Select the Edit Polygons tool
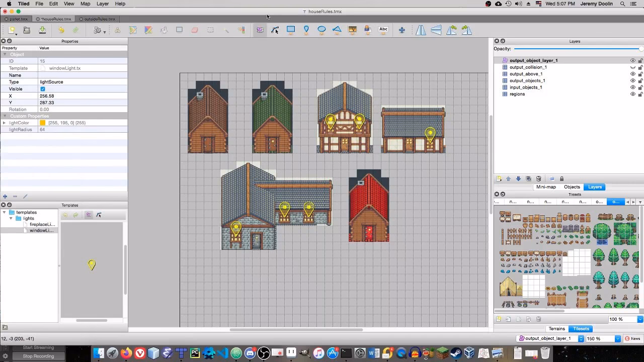Viewport: 644px width, 362px height. pos(275,30)
